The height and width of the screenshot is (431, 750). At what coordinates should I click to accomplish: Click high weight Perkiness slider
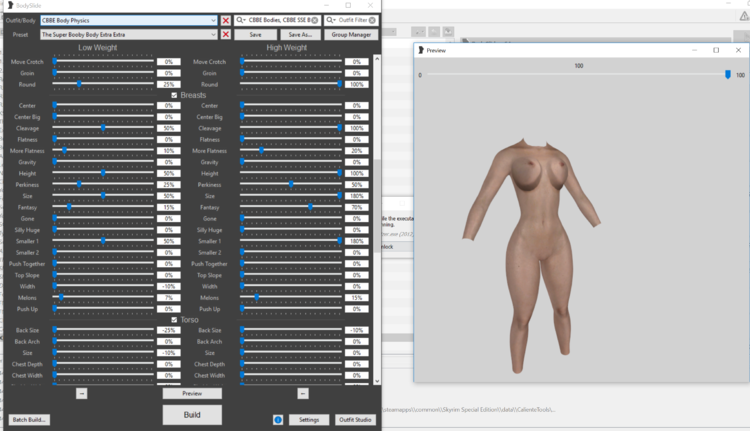click(x=291, y=185)
